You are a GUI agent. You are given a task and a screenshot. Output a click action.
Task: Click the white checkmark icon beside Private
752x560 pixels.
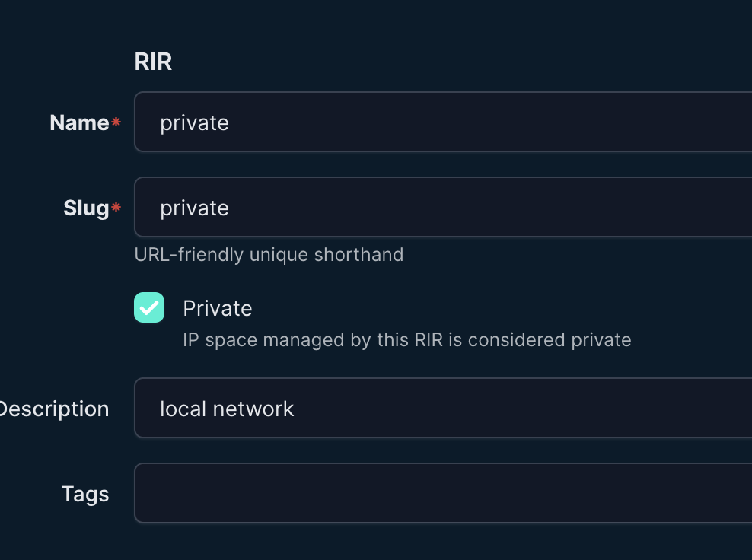149,308
